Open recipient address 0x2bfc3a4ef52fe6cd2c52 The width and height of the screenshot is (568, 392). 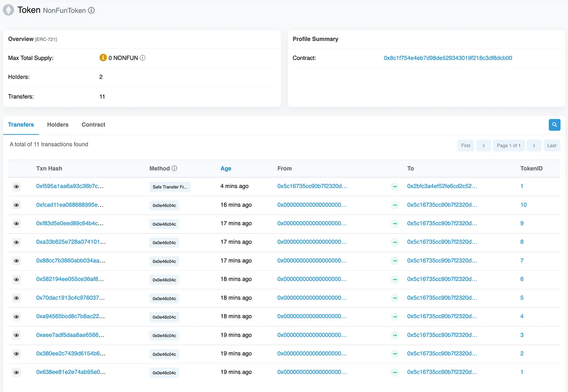(442, 186)
